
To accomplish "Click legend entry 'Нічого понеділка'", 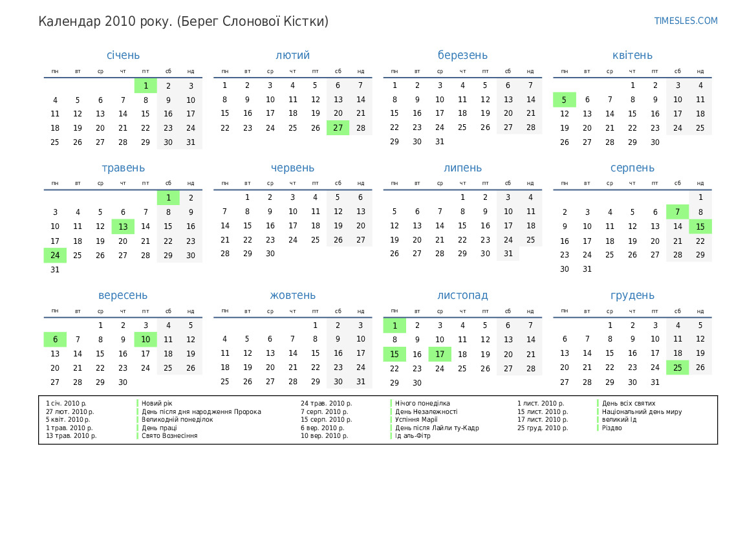I will click(422, 403).
